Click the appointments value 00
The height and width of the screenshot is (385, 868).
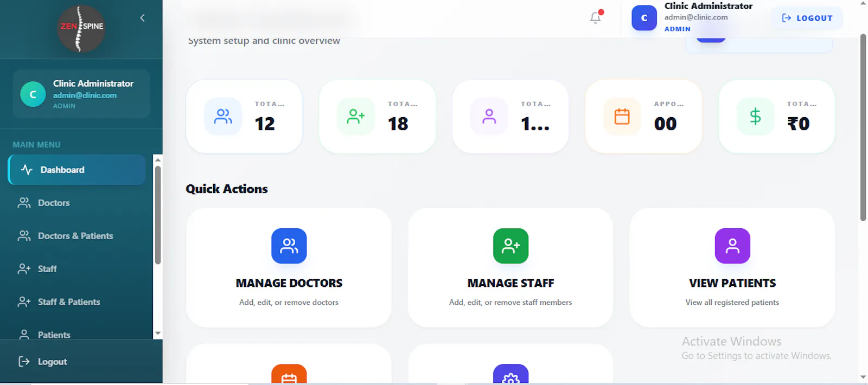tap(665, 124)
